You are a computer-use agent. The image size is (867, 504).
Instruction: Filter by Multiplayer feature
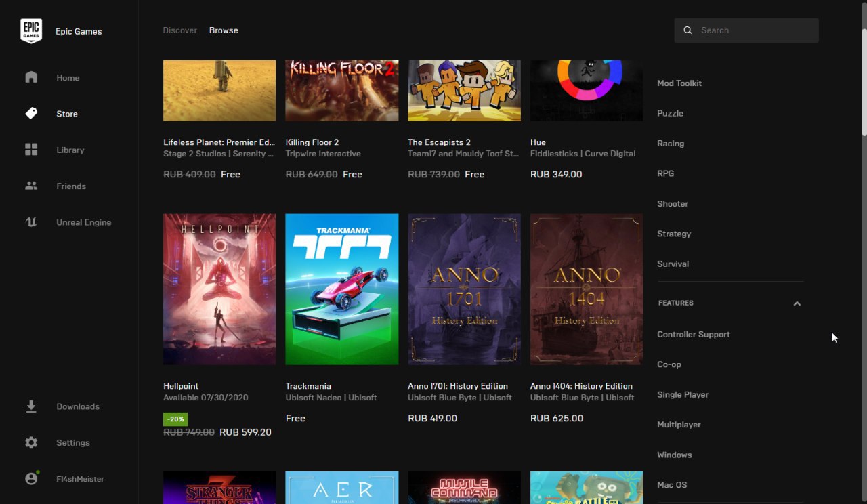(679, 425)
